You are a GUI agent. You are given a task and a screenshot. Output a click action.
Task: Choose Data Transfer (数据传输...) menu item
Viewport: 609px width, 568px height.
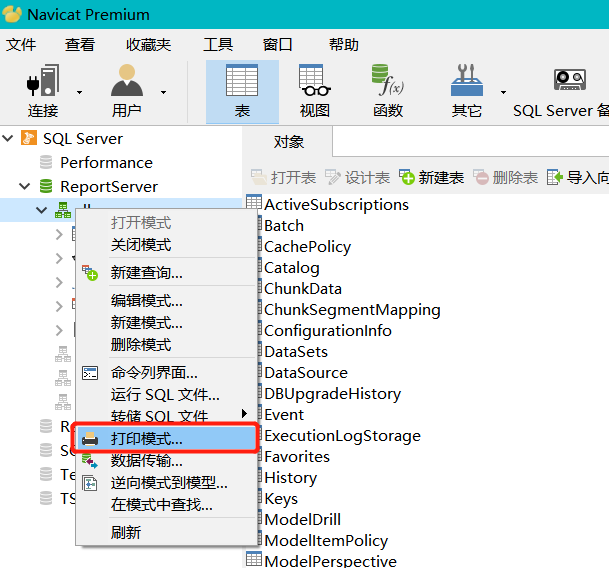click(166, 461)
